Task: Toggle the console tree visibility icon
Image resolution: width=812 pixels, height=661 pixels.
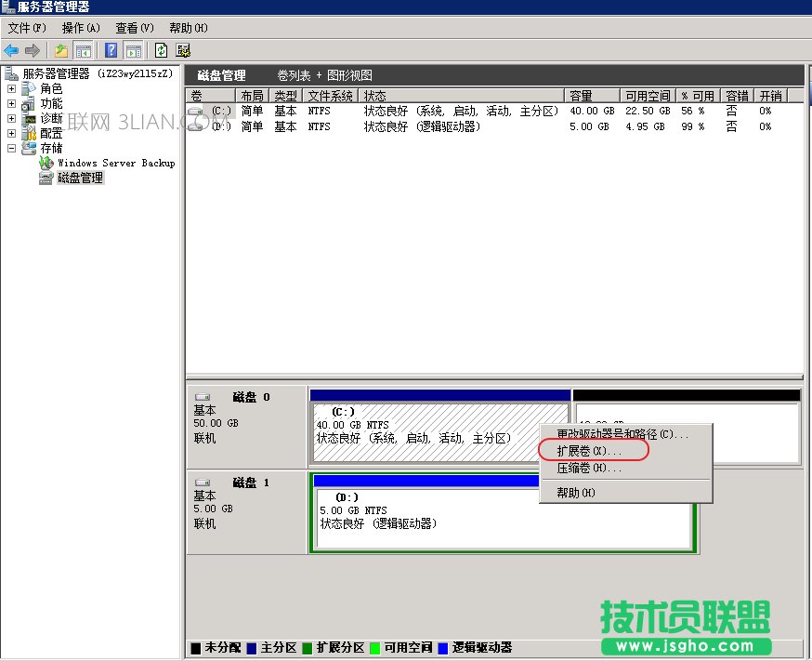Action: pos(83,51)
